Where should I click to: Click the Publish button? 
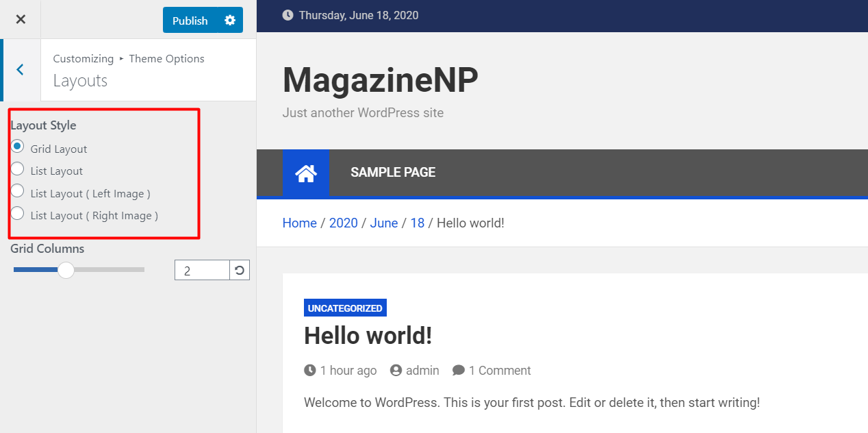pyautogui.click(x=190, y=20)
